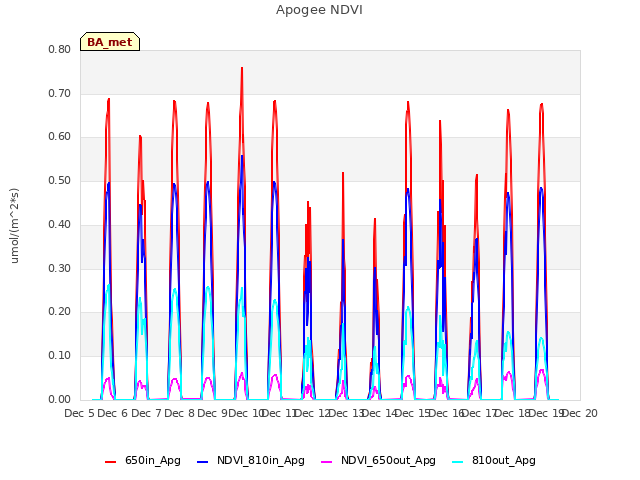Select the NDVI_810in_Apg legend label

(x=261, y=460)
